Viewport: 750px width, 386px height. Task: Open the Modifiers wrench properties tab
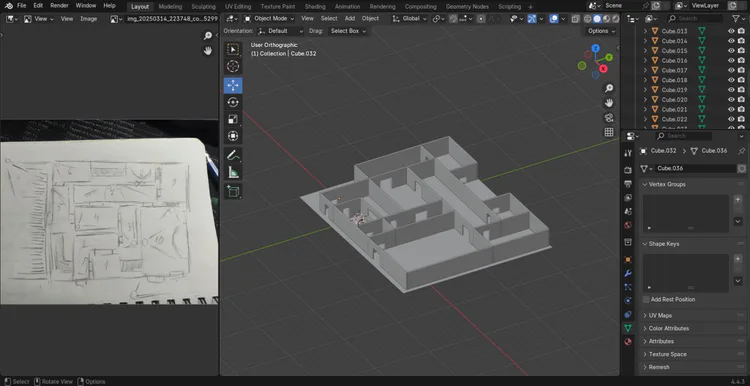click(x=628, y=274)
